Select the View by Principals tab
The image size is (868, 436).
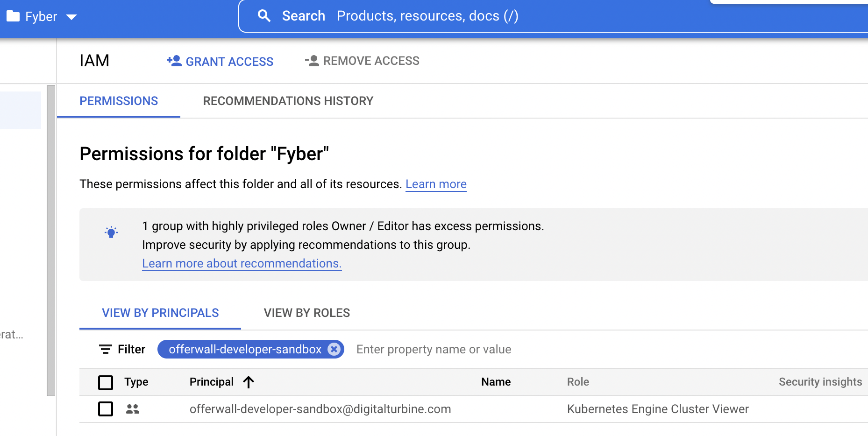(160, 313)
